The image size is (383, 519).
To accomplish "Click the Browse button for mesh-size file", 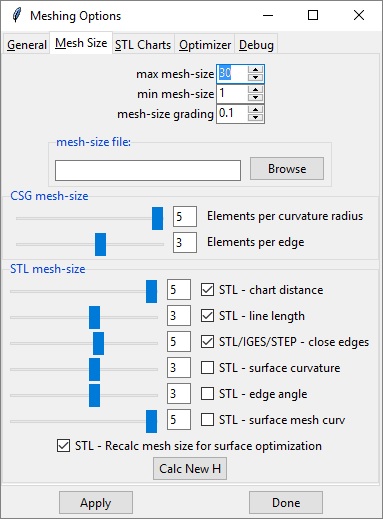I will (287, 169).
